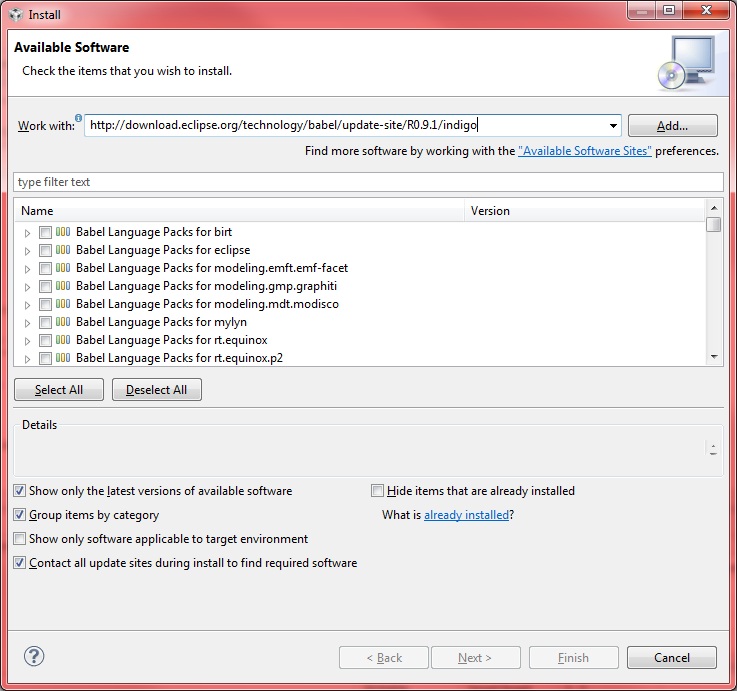Select the row 'Babel Language Packs for eclipse'
This screenshot has width=737, height=691.
coord(163,250)
